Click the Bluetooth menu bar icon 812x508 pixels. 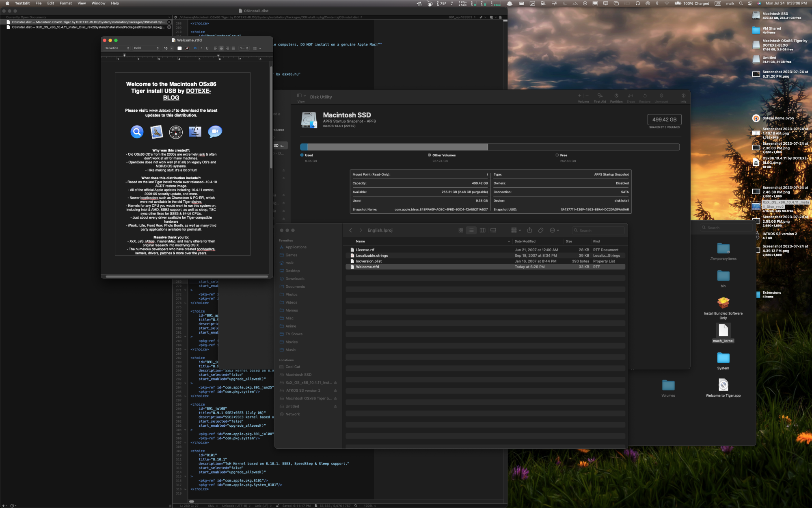click(x=657, y=3)
